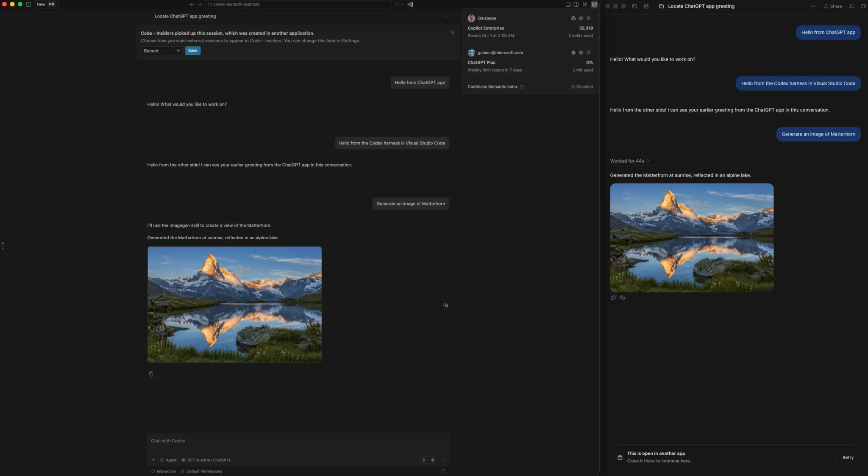This screenshot has height=476, width=868.
Task: Click the OpenAI icon for gcianci@microsoft.com
Action: tap(573, 53)
